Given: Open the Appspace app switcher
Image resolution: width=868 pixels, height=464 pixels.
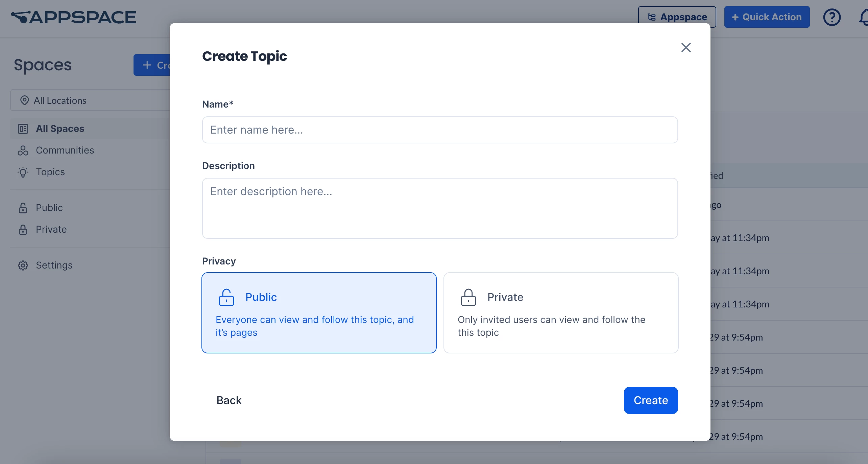Looking at the screenshot, I should 677,17.
